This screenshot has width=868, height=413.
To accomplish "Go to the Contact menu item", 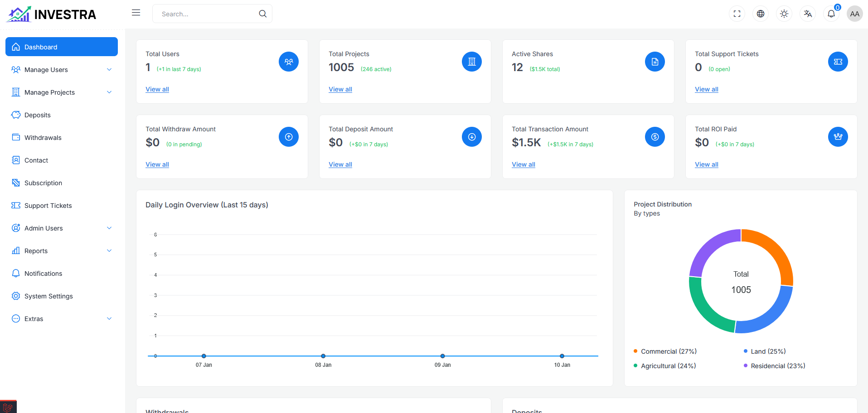I will 62,160.
